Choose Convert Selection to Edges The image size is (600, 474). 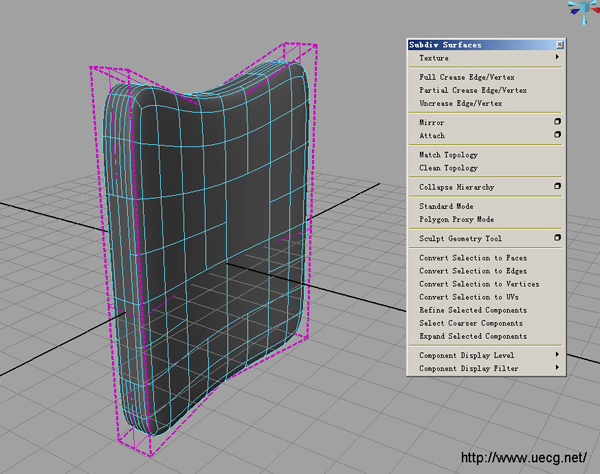point(473,271)
